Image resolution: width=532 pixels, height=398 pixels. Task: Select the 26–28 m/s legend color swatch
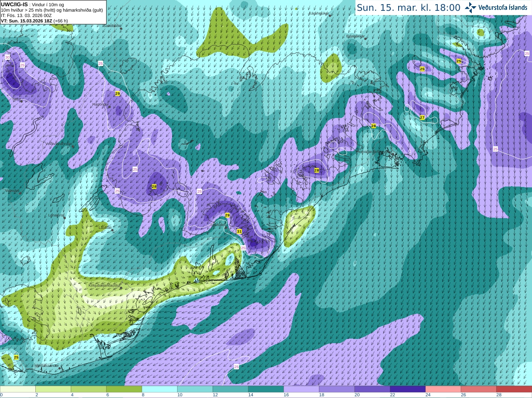pyautogui.click(x=478, y=389)
